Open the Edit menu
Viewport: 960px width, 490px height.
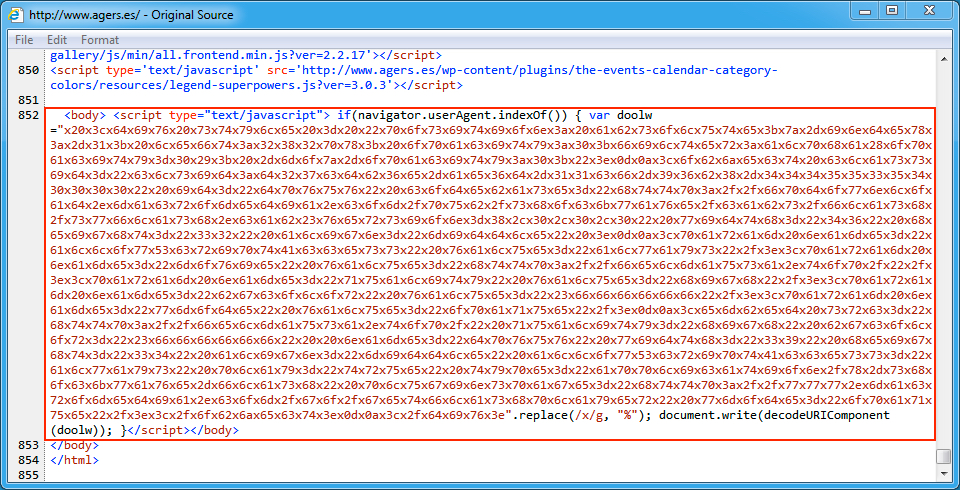[x=57, y=40]
